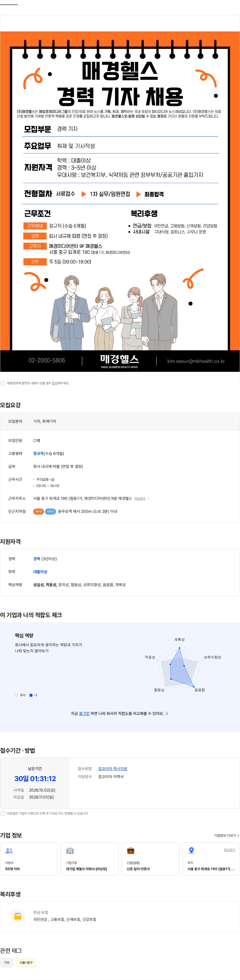Select the 기자 related tag

(7, 963)
